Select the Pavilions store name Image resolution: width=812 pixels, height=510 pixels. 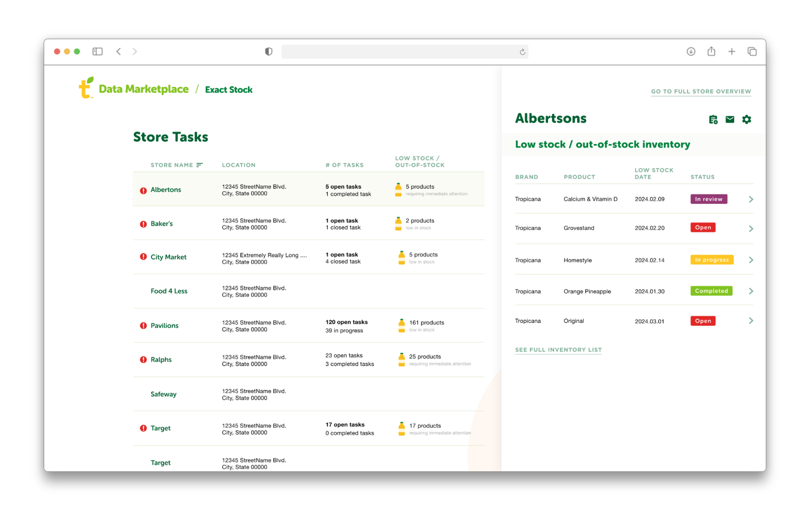pos(165,326)
